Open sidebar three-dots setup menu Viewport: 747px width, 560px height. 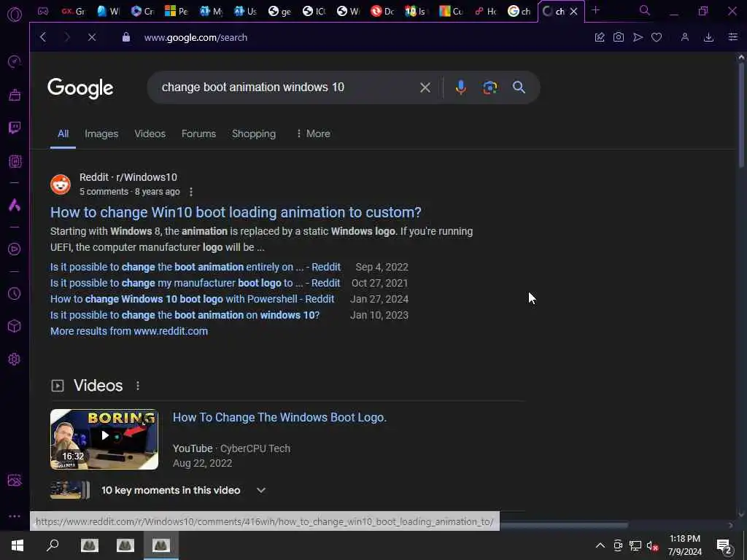click(15, 516)
